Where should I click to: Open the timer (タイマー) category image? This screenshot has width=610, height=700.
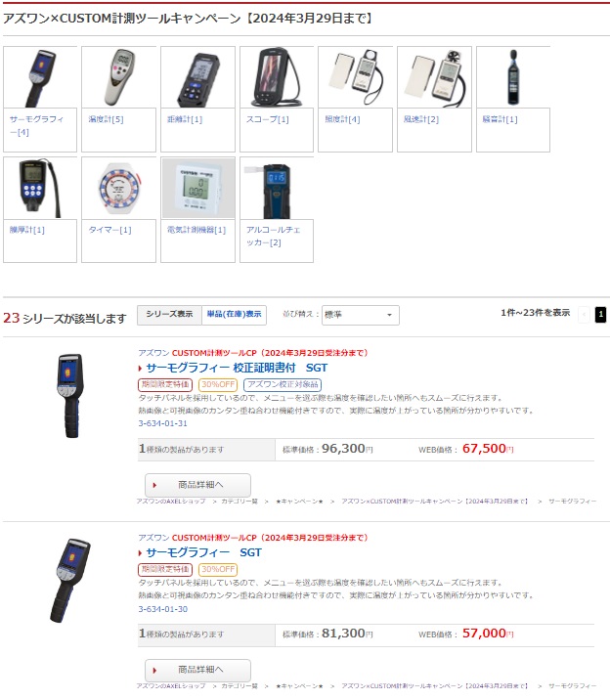[x=118, y=188]
